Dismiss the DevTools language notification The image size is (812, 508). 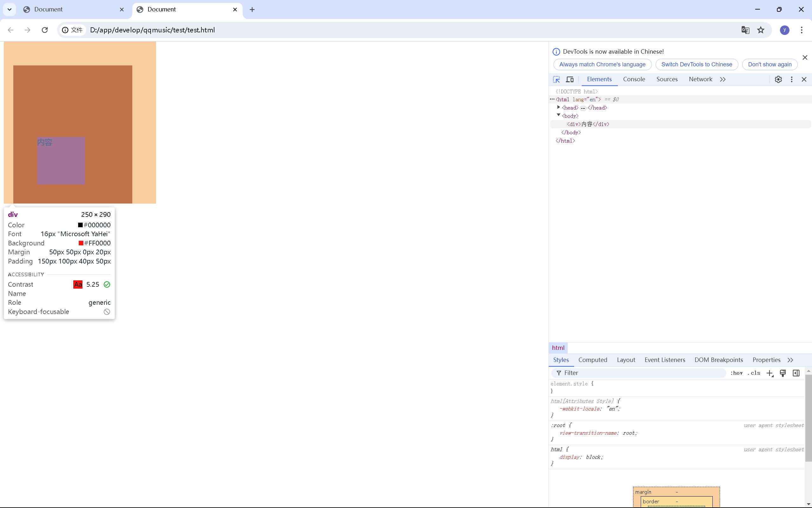[805, 57]
